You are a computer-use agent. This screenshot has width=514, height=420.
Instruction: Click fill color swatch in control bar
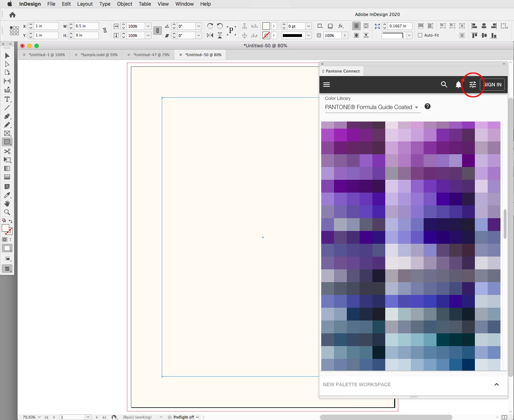click(266, 26)
